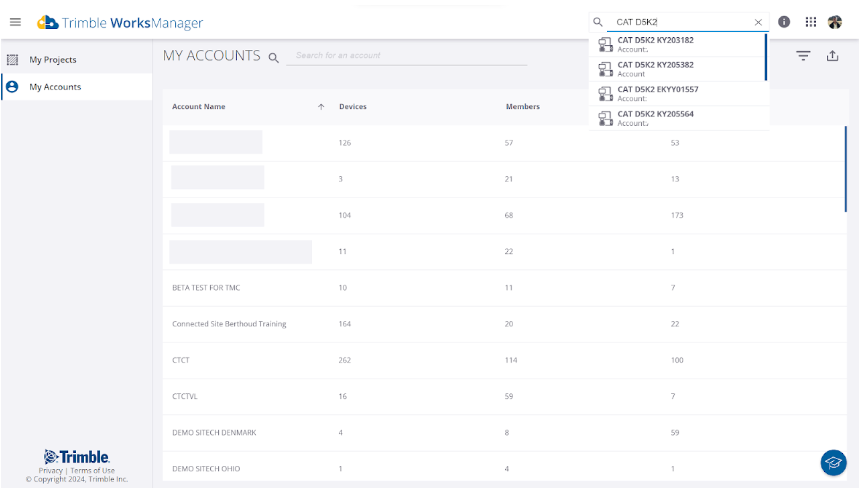
Task: Click the filter accounts icon
Action: [803, 56]
